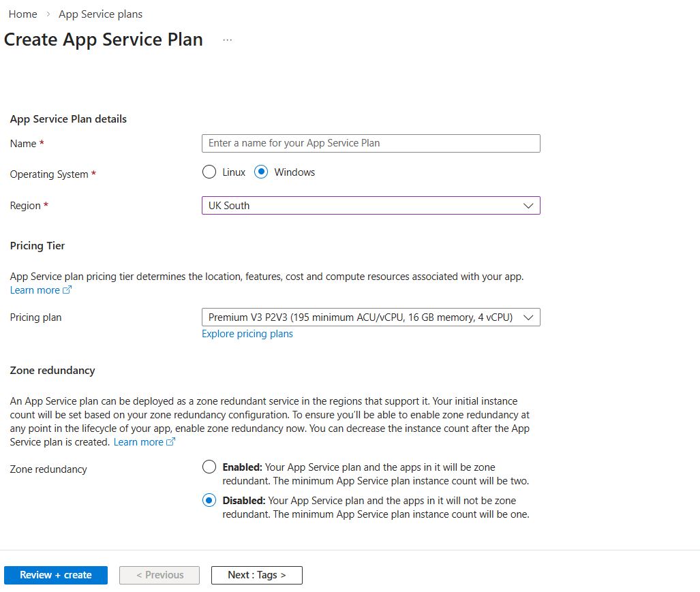The width and height of the screenshot is (700, 592).
Task: Click the breadcrumb chevron separator after Home
Action: click(48, 14)
